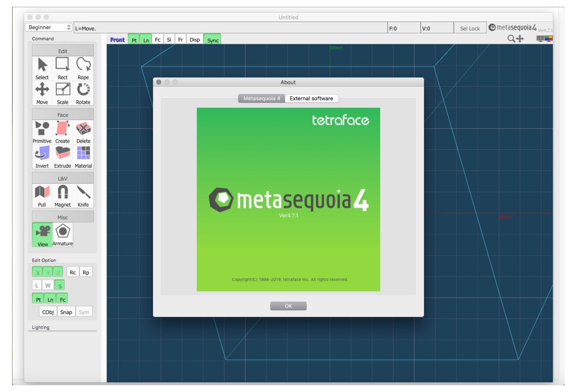Open the Primitive shapes tool

[42, 132]
